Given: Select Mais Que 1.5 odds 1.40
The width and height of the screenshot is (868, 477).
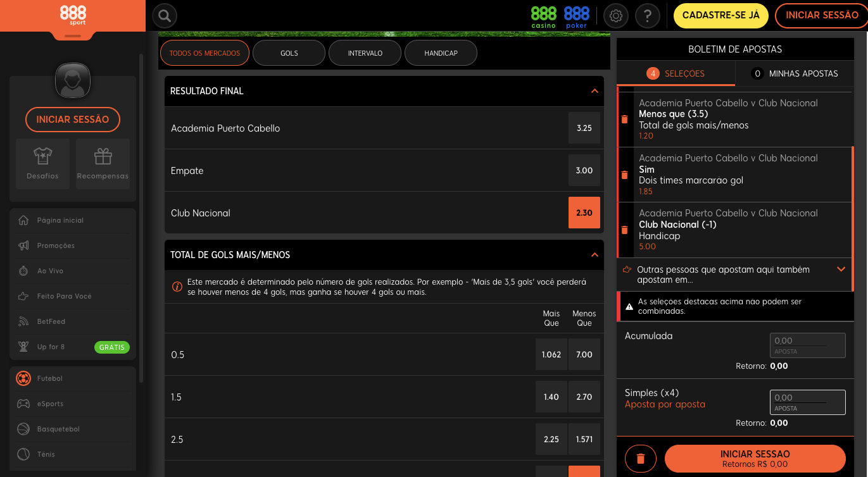Looking at the screenshot, I should pyautogui.click(x=551, y=397).
